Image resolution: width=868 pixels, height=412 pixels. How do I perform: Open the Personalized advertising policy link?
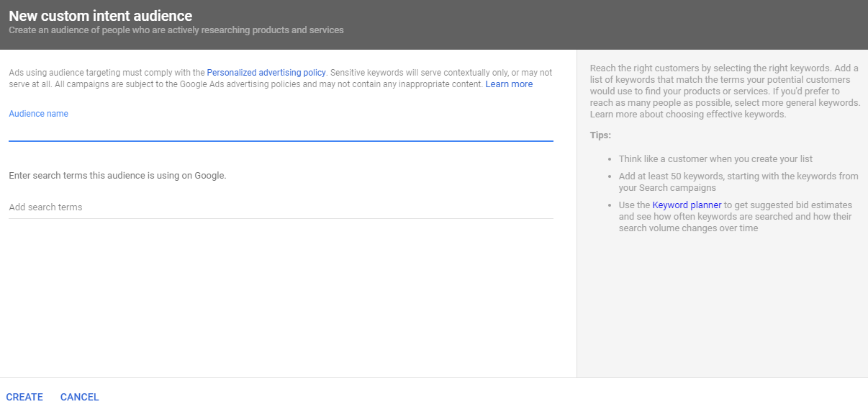point(266,73)
